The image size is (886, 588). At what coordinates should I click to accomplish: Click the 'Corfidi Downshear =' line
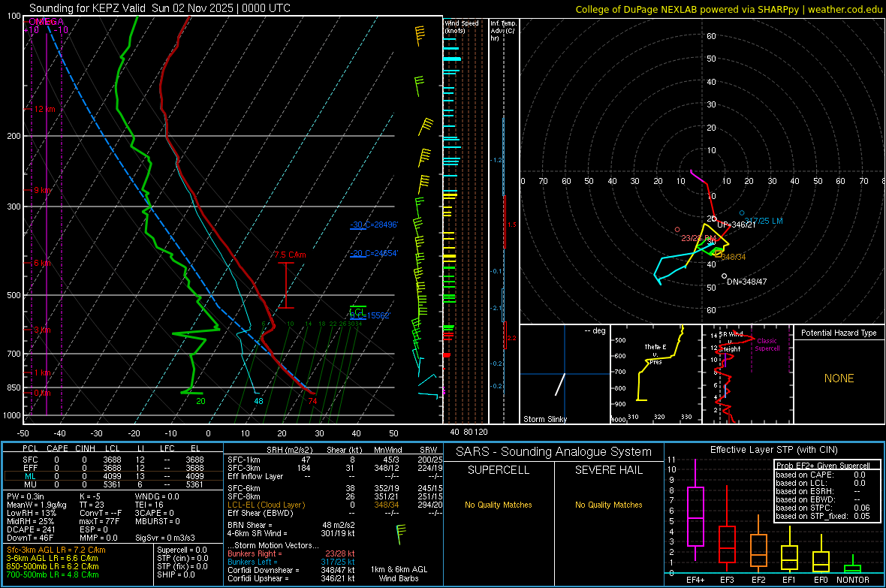tap(291, 571)
